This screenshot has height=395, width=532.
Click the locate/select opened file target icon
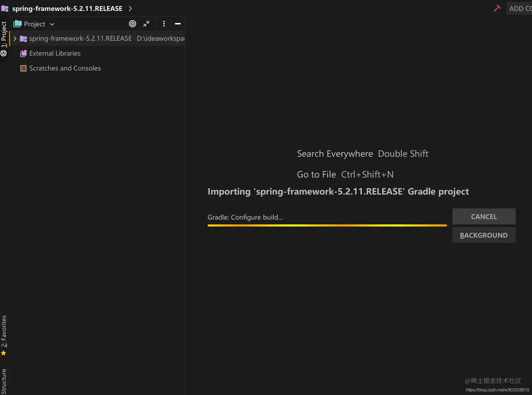tap(132, 24)
